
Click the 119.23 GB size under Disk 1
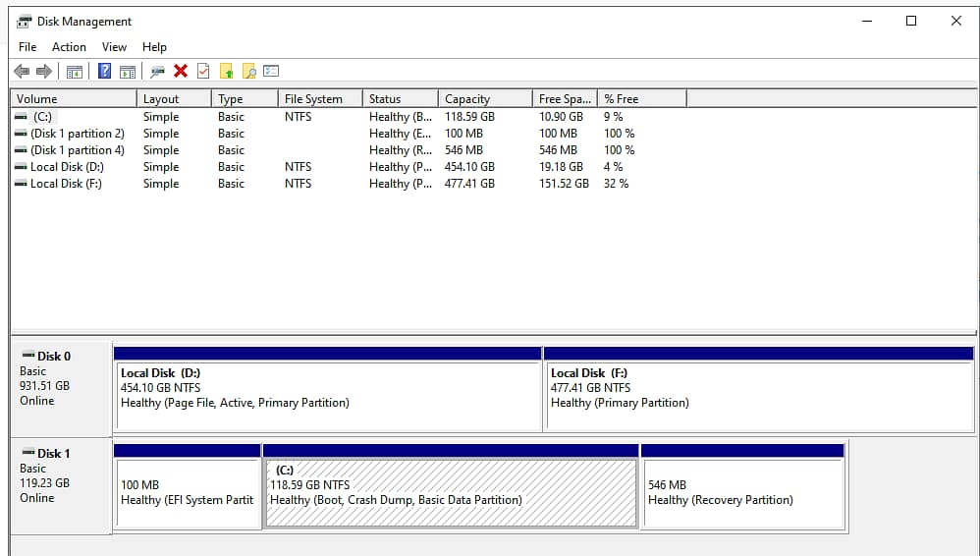coord(44,483)
